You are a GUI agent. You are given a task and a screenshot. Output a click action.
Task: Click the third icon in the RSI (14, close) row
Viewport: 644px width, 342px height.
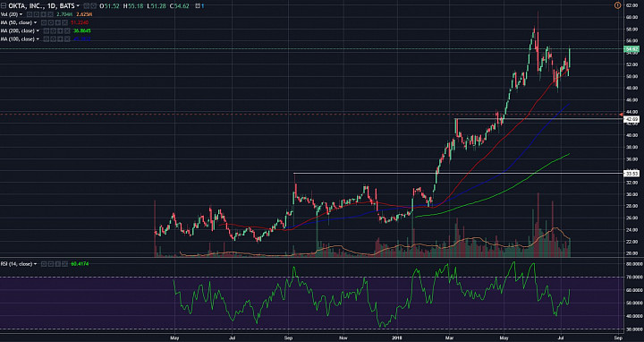[58, 264]
